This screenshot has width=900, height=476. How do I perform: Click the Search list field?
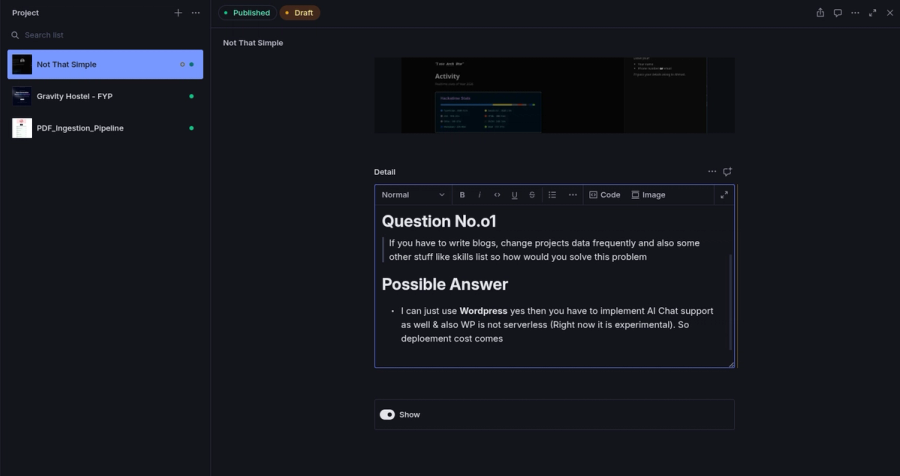(105, 35)
